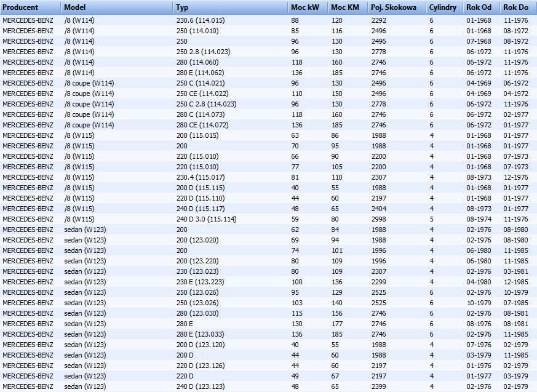The height and width of the screenshot is (392, 537).
Task: Sort by the Model column header
Action: click(x=117, y=7)
